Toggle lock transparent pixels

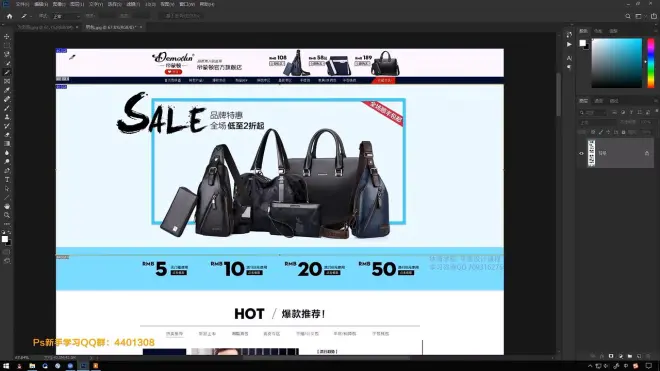593,132
